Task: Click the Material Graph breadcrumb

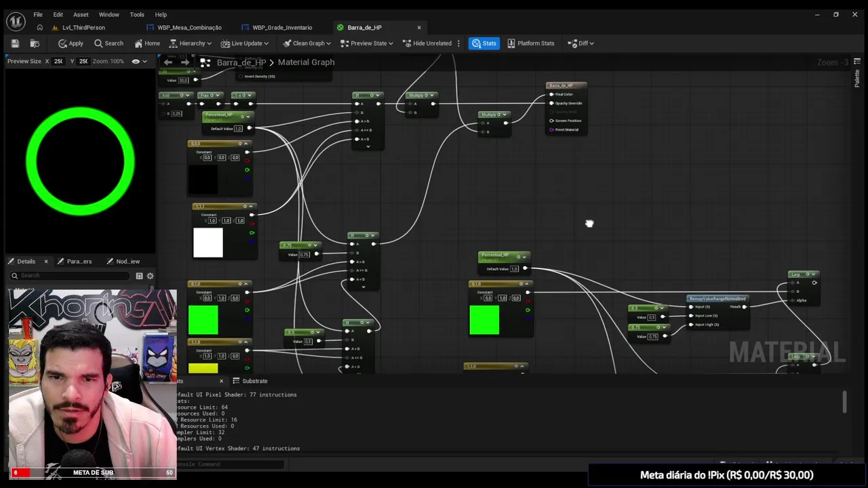Action: (x=306, y=62)
